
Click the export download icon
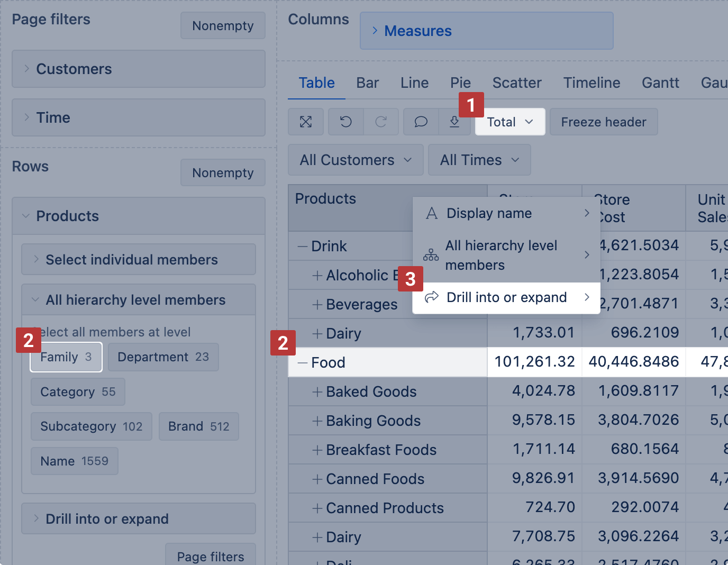(x=454, y=122)
